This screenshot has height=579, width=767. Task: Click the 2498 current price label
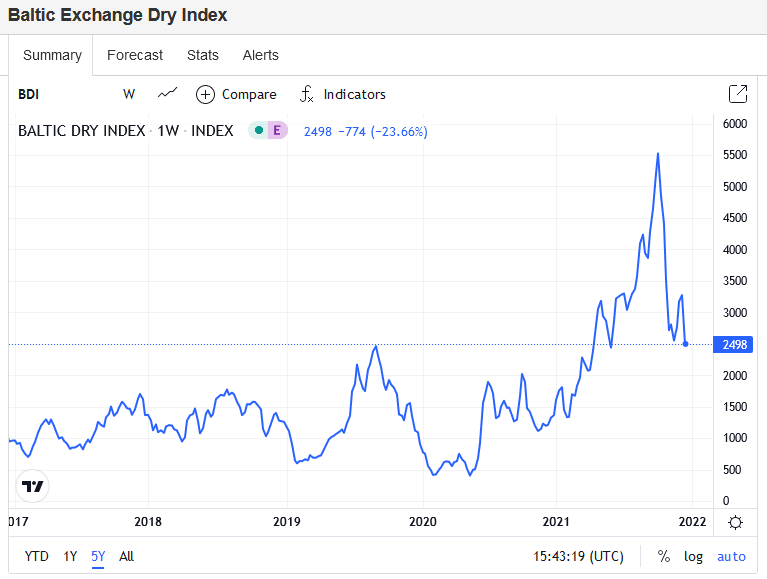point(733,344)
